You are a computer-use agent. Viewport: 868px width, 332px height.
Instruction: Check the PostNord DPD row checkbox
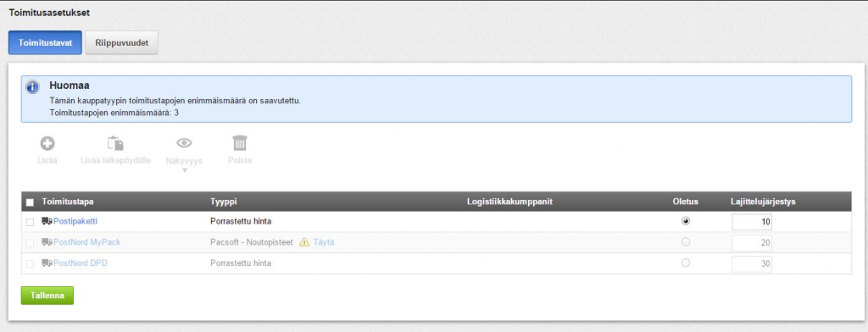click(30, 264)
